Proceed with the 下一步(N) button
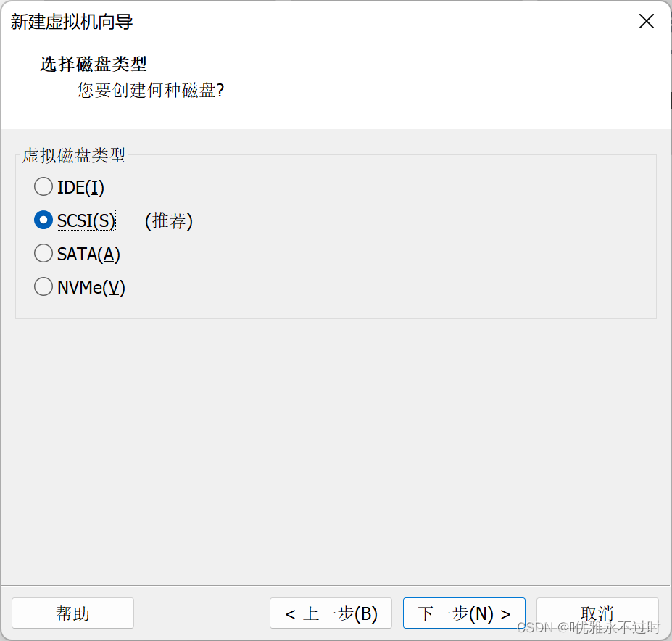672x641 pixels. tap(464, 613)
